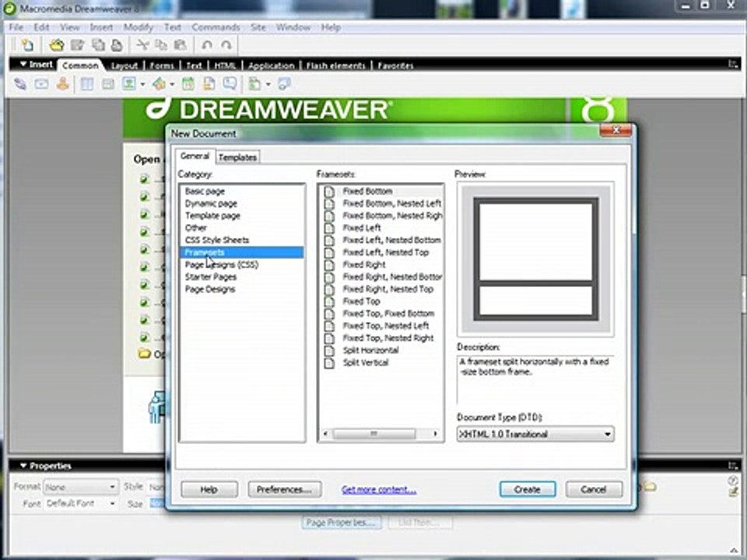
Task: Click the Framesets list left scroll arrow
Action: tap(326, 433)
